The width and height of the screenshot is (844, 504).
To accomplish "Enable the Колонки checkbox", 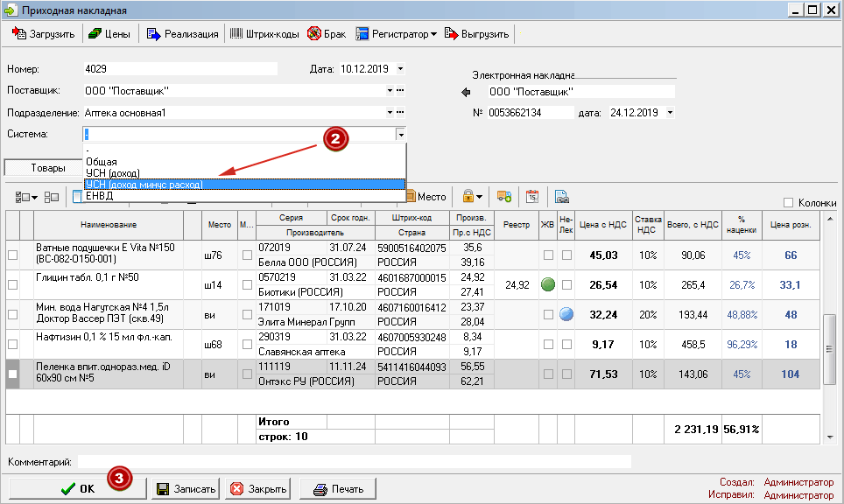I will pos(789,203).
